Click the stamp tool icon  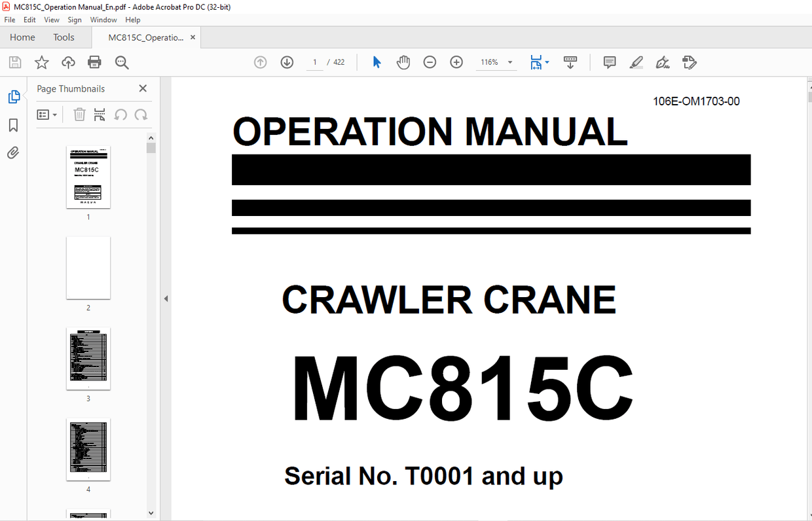tap(689, 62)
